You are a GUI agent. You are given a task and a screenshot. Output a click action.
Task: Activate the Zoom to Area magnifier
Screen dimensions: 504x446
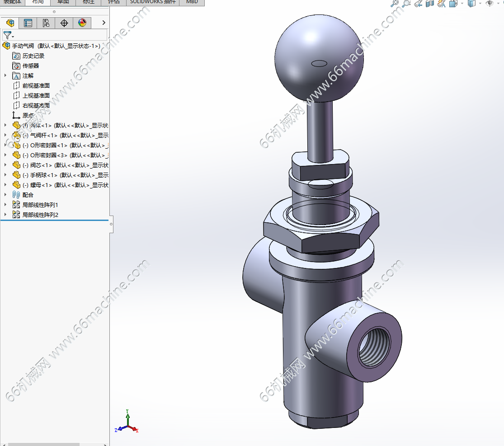click(x=406, y=3)
